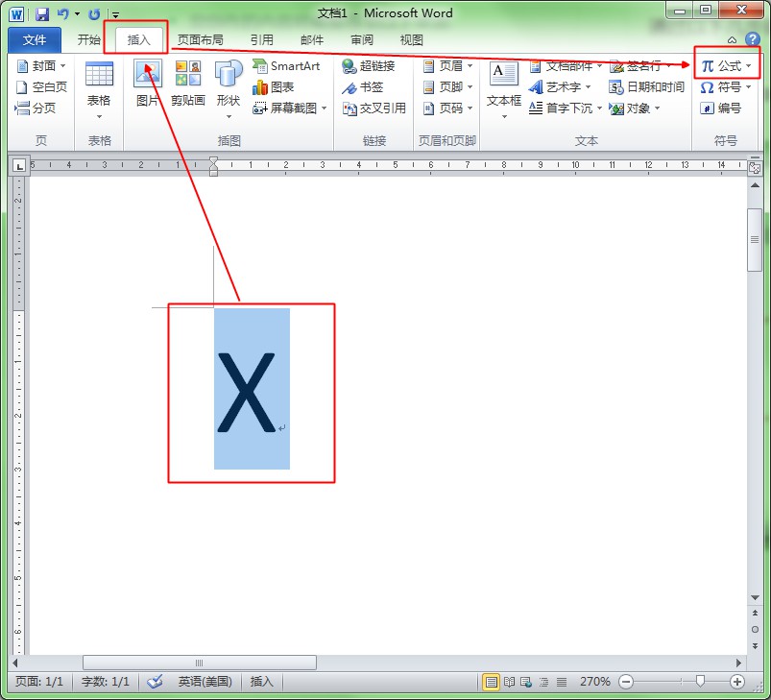Insert a 分页 page break
Screen dimensions: 771x700
tap(35, 109)
